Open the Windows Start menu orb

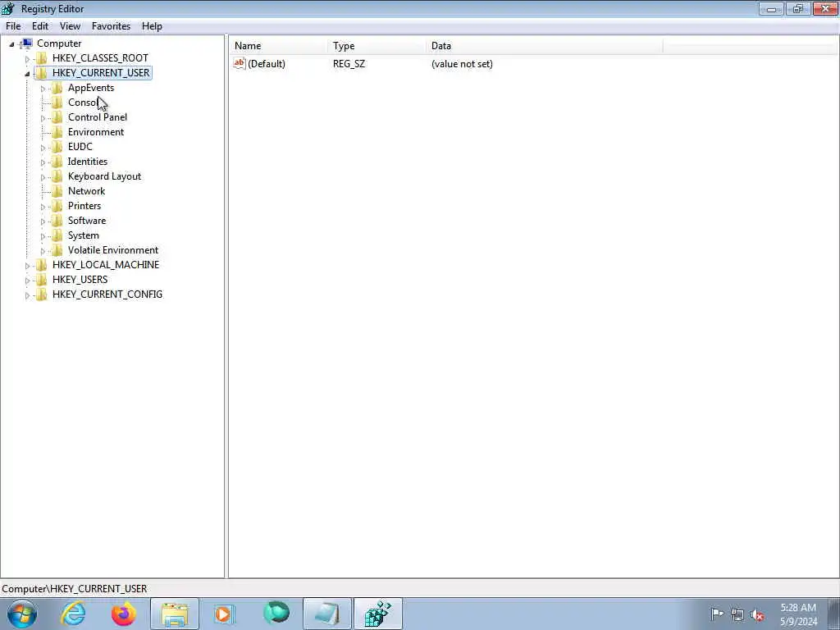22,614
